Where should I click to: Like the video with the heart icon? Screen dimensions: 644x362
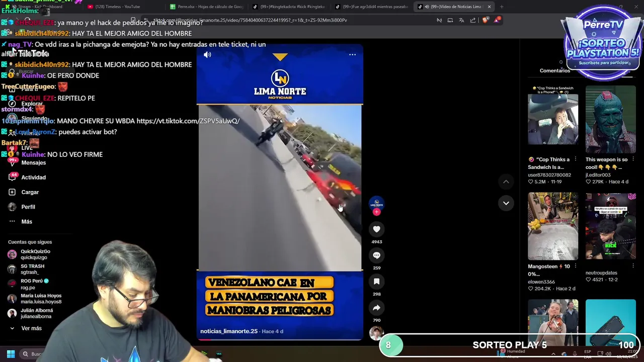[x=376, y=229]
